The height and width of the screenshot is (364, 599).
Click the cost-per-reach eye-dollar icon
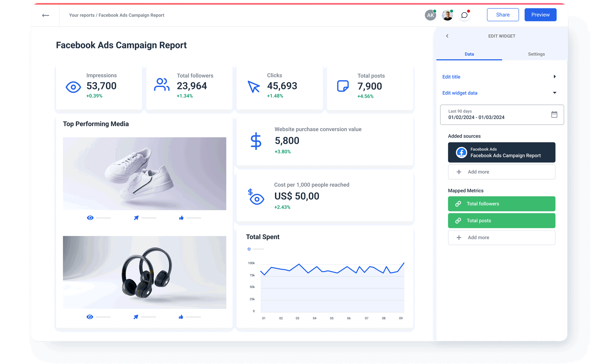[x=256, y=197]
